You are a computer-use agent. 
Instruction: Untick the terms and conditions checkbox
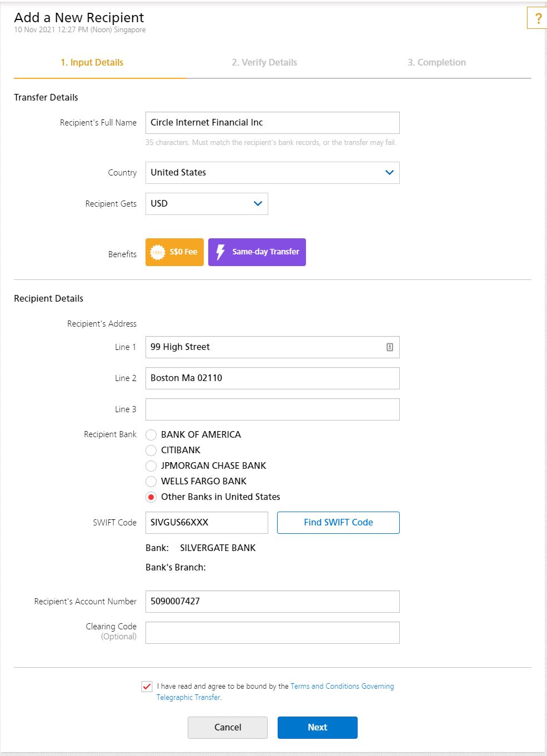point(147,687)
